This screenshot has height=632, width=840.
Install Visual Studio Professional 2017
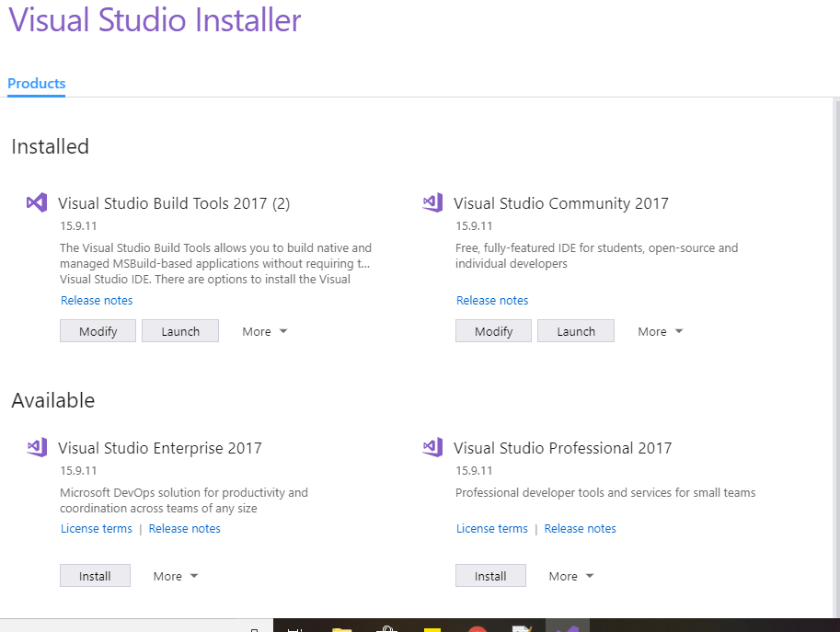tap(490, 576)
